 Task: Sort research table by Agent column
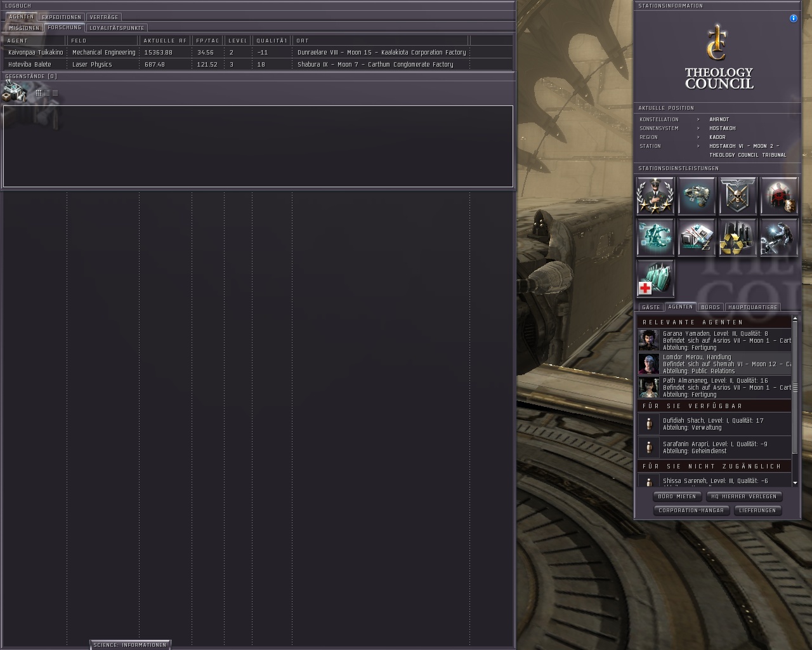pos(35,41)
